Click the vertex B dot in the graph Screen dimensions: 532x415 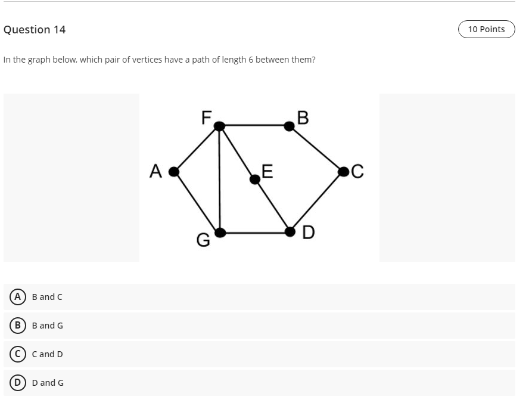coord(288,125)
